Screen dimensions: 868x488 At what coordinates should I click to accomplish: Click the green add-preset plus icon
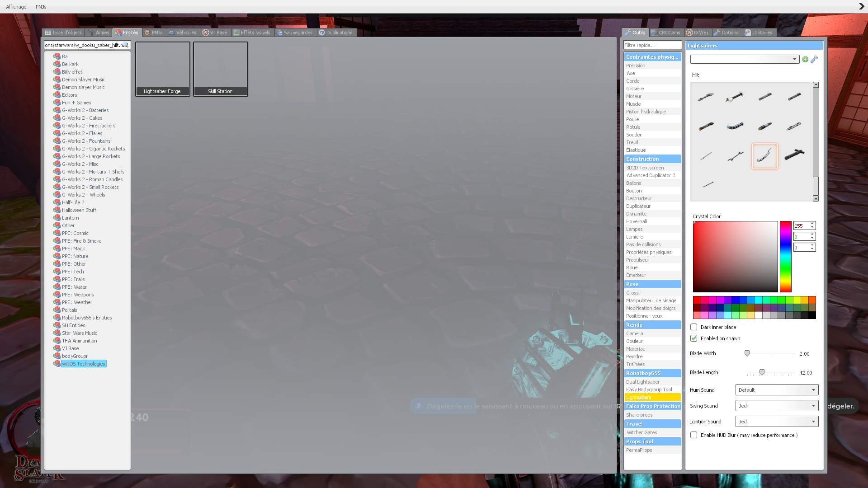click(x=805, y=59)
